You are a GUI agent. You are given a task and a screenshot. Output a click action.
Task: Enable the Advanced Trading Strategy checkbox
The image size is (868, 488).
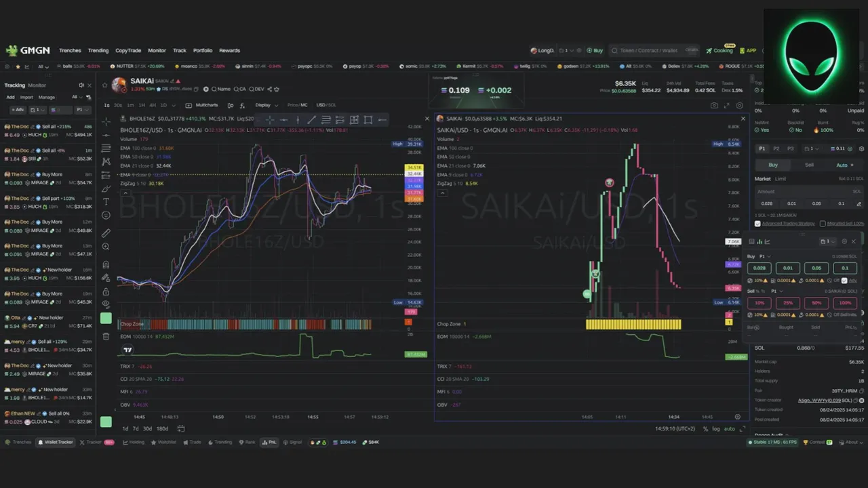pos(757,223)
